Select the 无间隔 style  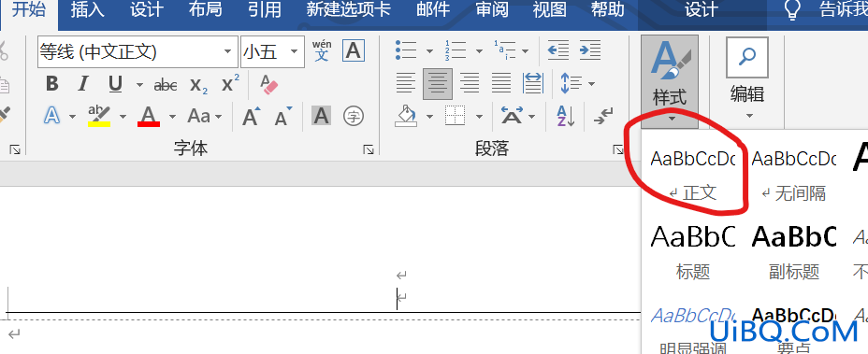[x=794, y=174]
